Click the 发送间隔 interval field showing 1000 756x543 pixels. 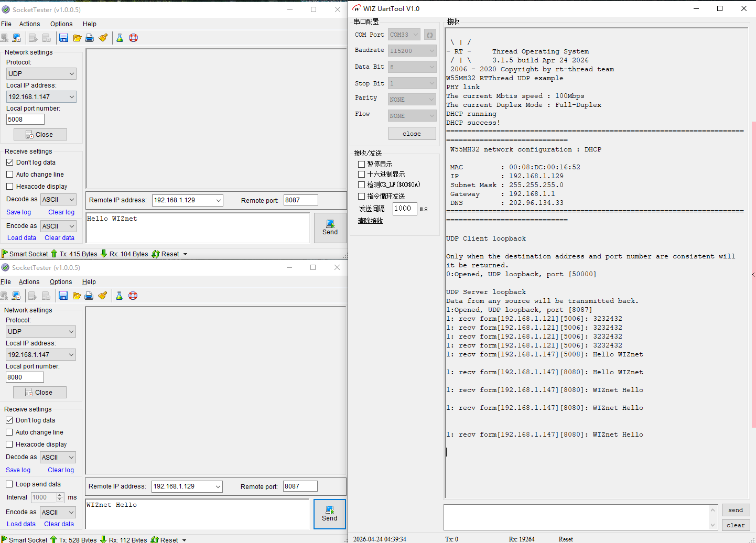405,209
